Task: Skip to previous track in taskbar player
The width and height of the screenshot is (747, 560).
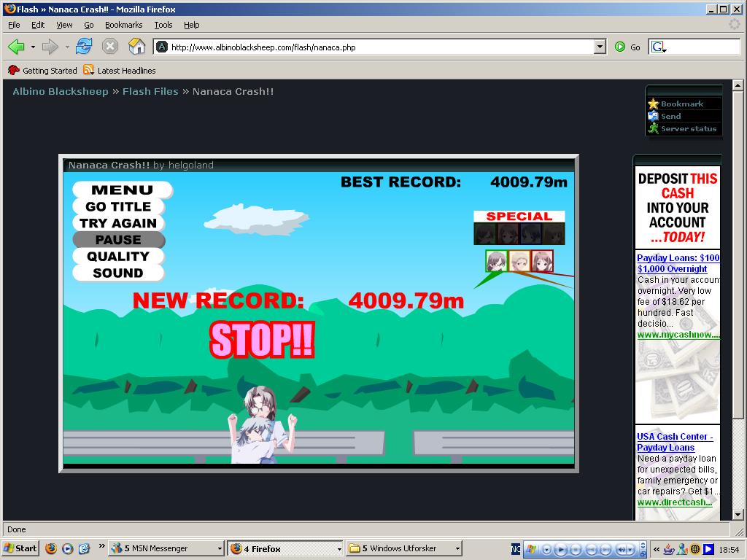Action: pos(591,549)
